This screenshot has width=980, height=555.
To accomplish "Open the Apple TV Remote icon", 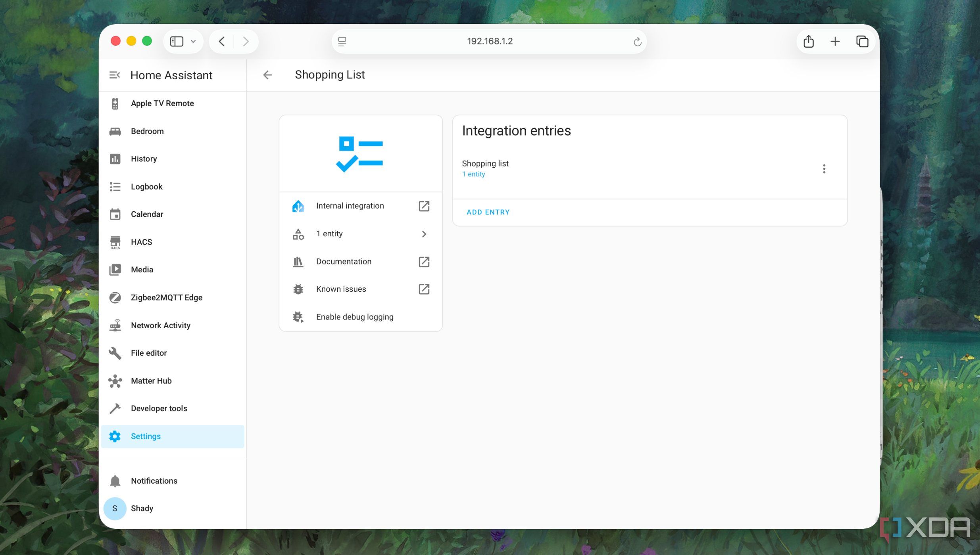I will point(115,103).
